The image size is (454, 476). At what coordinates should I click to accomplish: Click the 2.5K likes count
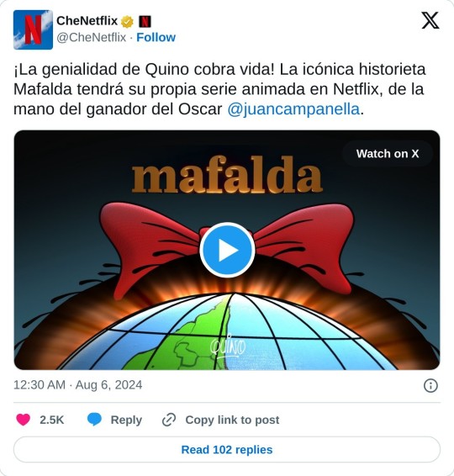point(52,420)
